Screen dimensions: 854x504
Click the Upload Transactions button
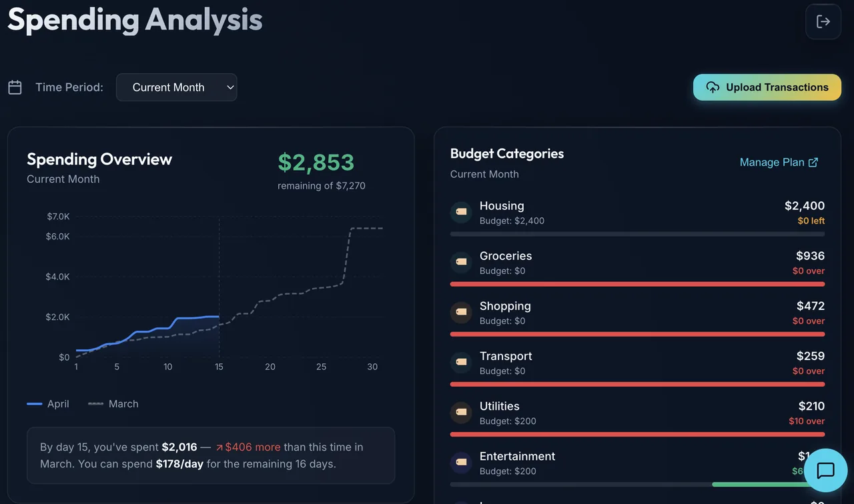(767, 87)
